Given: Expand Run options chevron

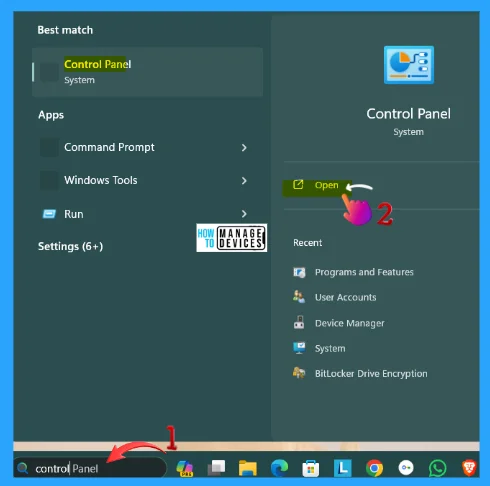Looking at the screenshot, I should [244, 214].
